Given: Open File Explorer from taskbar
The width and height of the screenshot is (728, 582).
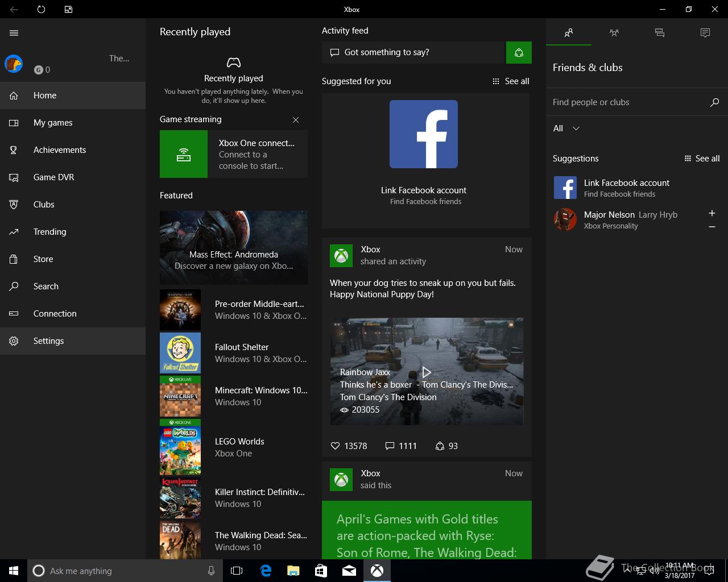Looking at the screenshot, I should [x=293, y=571].
